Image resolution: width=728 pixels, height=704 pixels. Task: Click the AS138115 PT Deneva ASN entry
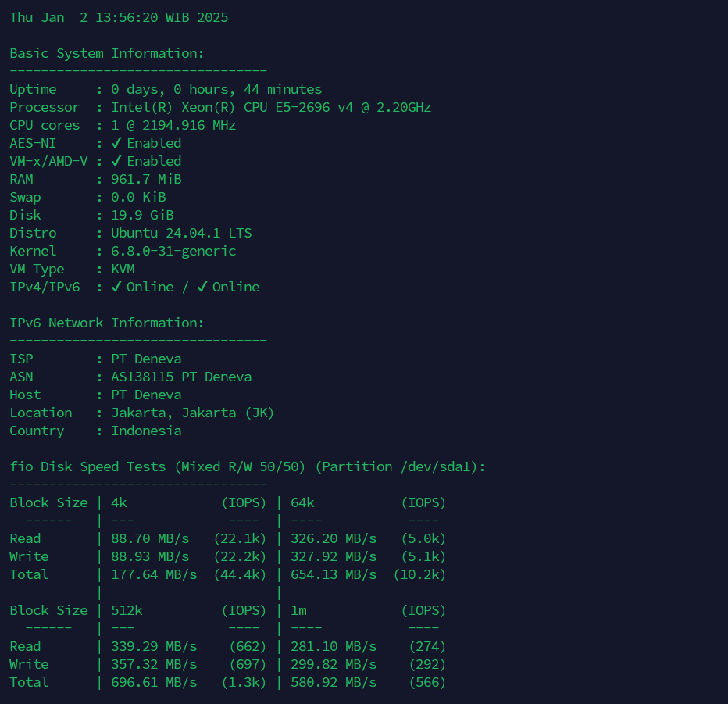pyautogui.click(x=180, y=377)
